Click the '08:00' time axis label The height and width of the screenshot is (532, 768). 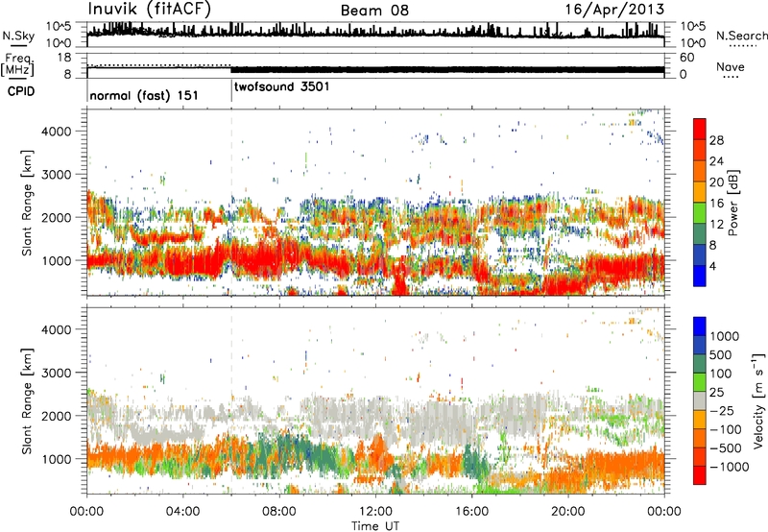pyautogui.click(x=279, y=512)
